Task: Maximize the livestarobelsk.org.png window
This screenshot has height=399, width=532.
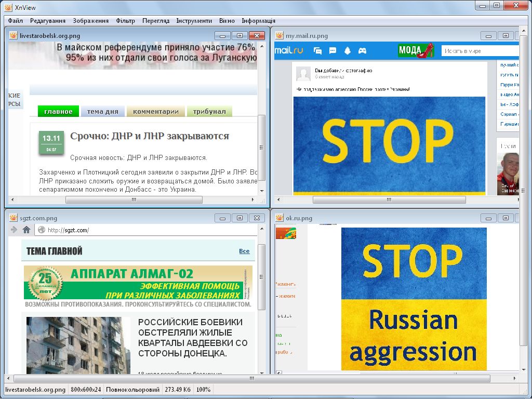Action: coord(240,36)
